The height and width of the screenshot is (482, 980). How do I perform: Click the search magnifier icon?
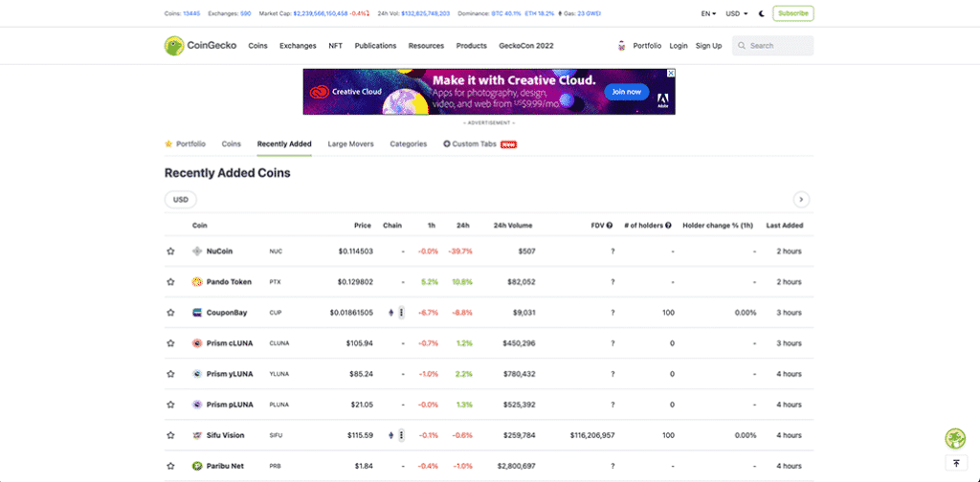click(742, 46)
